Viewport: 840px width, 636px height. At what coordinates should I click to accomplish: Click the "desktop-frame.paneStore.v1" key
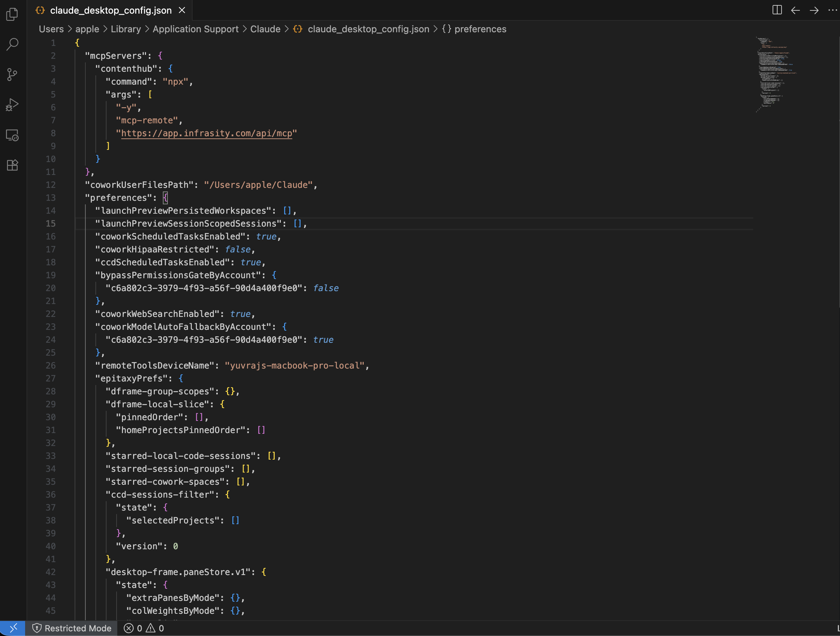(178, 572)
